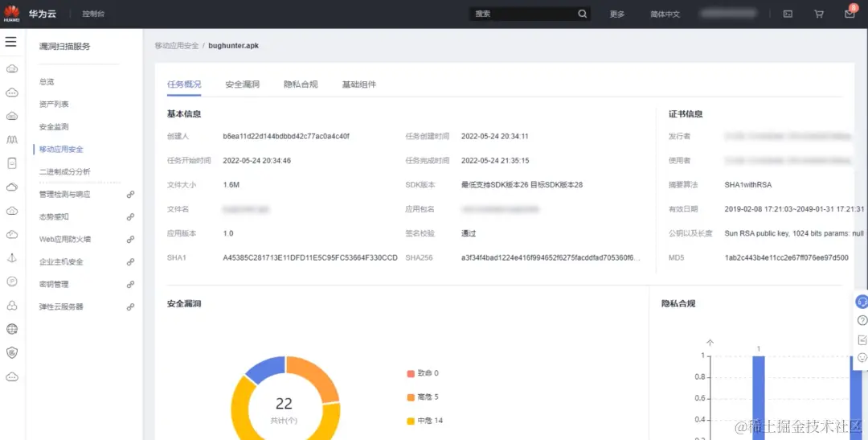The image size is (868, 440).
Task: Open external link icon for 企业主机安全
Action: click(x=130, y=262)
